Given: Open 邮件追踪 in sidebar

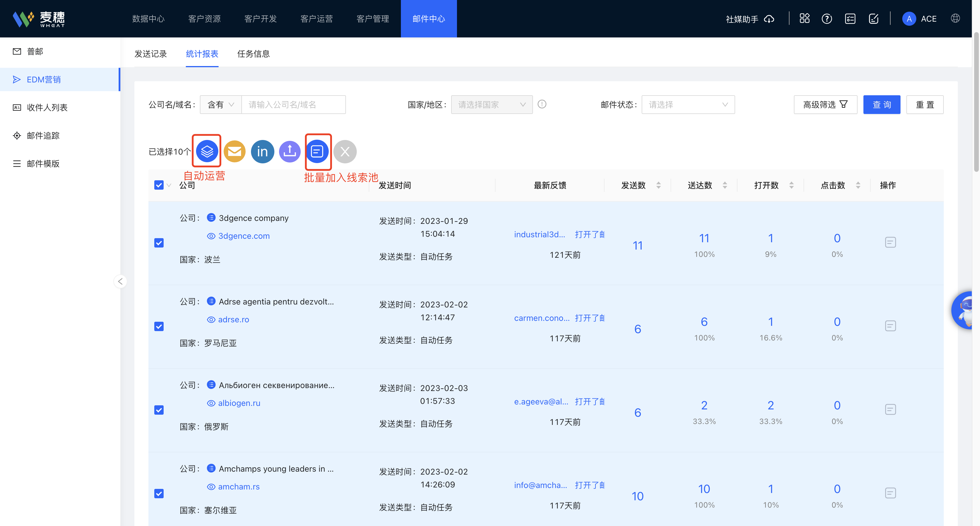Looking at the screenshot, I should point(60,136).
